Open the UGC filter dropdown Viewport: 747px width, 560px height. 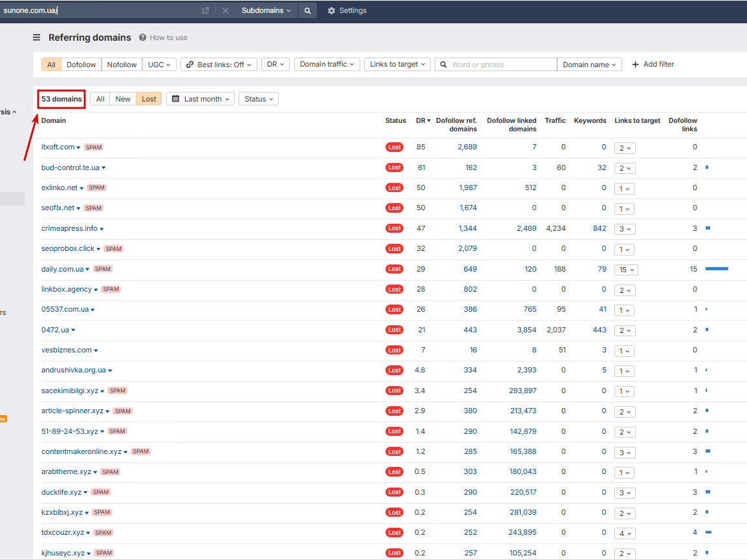click(159, 64)
